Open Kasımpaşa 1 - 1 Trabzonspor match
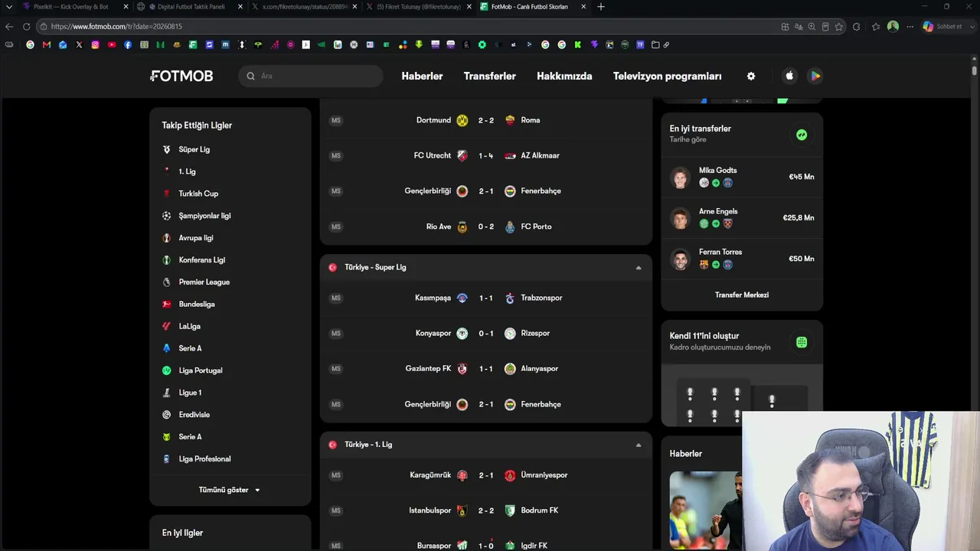Image resolution: width=980 pixels, height=551 pixels. pyautogui.click(x=486, y=298)
